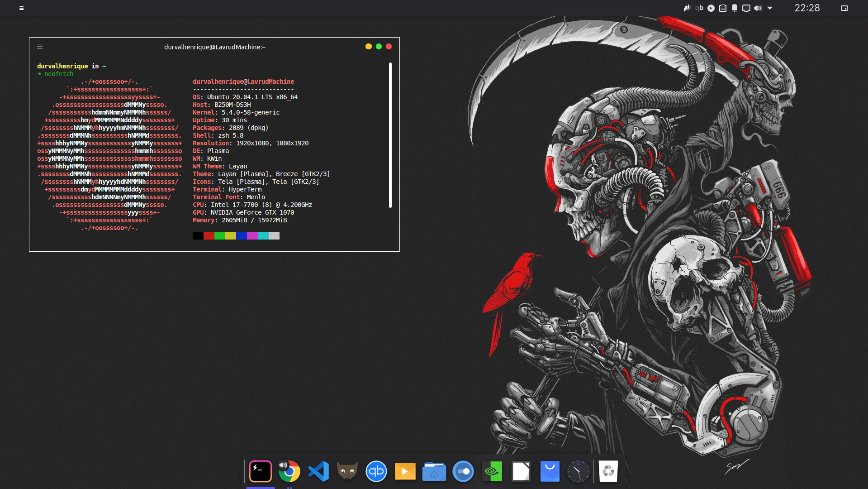Launch Visual Studio Code from the dock
Viewport: 868px width, 489px height.
pos(318,471)
